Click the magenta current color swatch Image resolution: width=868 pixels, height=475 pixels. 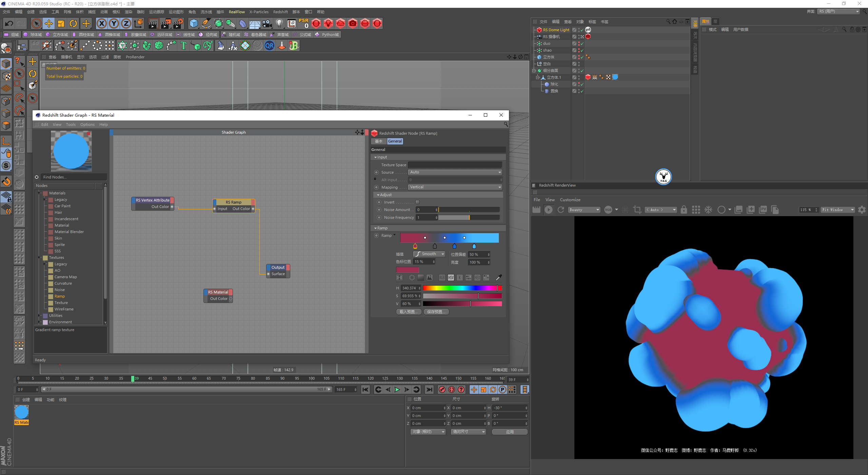click(x=408, y=270)
